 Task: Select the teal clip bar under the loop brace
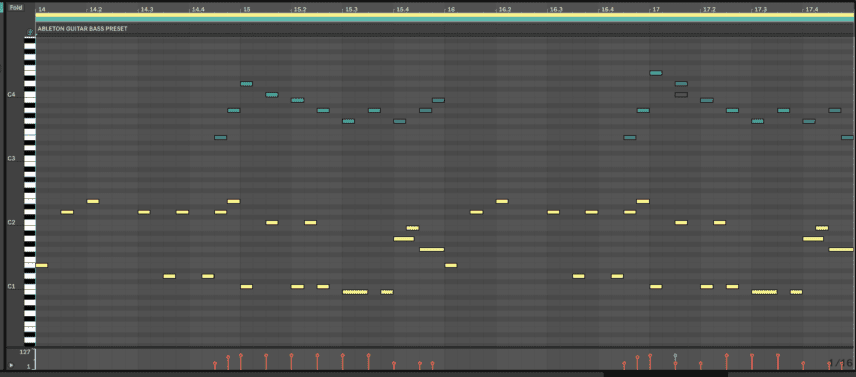click(445, 20)
